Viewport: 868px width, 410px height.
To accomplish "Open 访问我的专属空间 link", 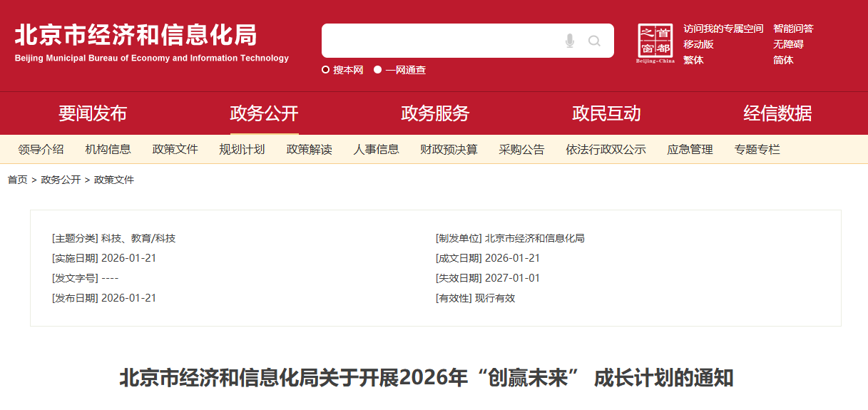I will click(x=723, y=29).
